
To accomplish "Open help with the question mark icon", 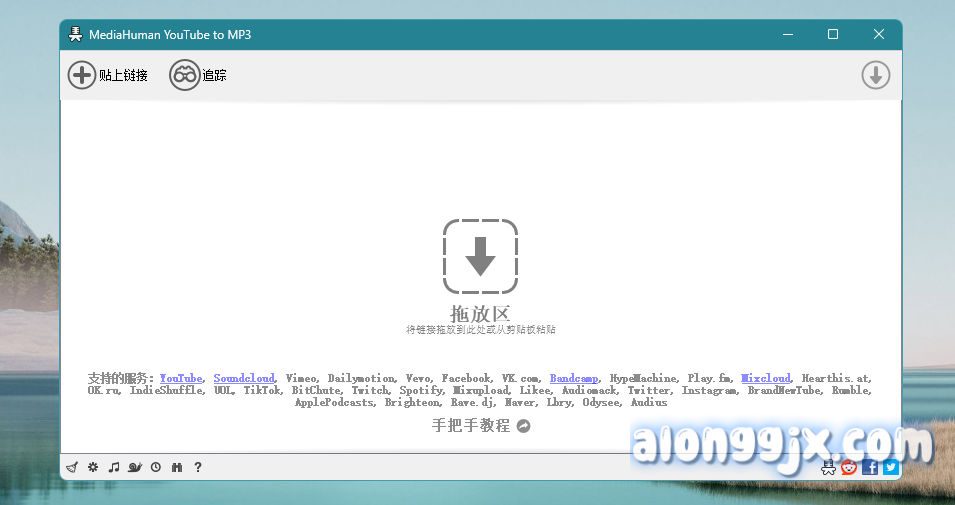I will click(198, 467).
